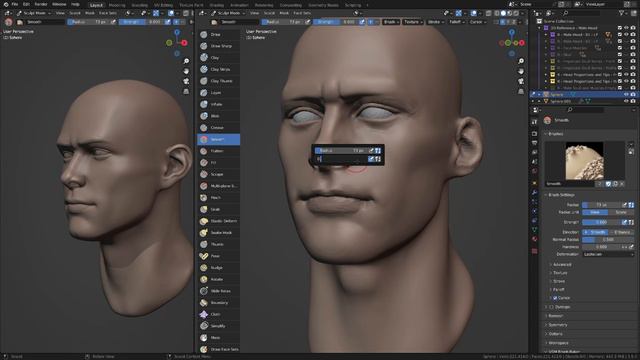Select the Simplify brush
640x360 pixels.
click(218, 326)
